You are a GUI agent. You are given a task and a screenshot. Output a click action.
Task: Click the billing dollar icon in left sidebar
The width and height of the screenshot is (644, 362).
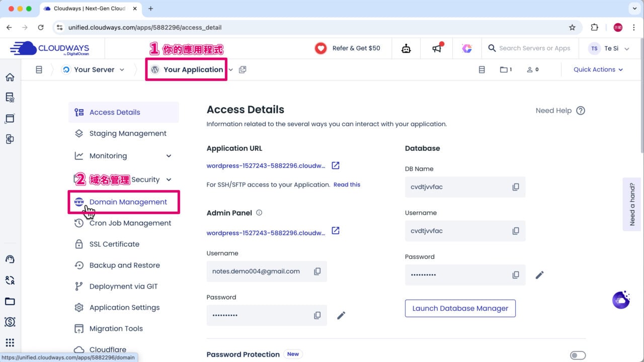[x=9, y=322]
